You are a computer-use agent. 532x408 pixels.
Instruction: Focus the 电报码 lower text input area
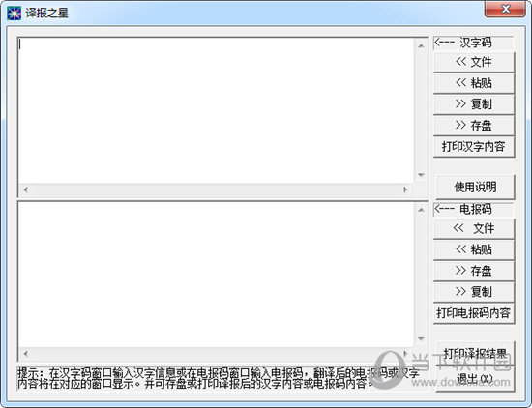216,275
